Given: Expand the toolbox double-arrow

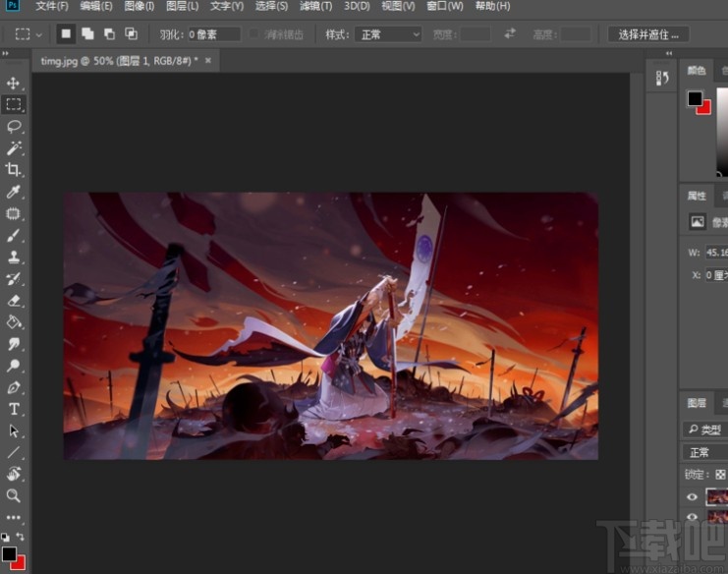Looking at the screenshot, I should pyautogui.click(x=5, y=53).
